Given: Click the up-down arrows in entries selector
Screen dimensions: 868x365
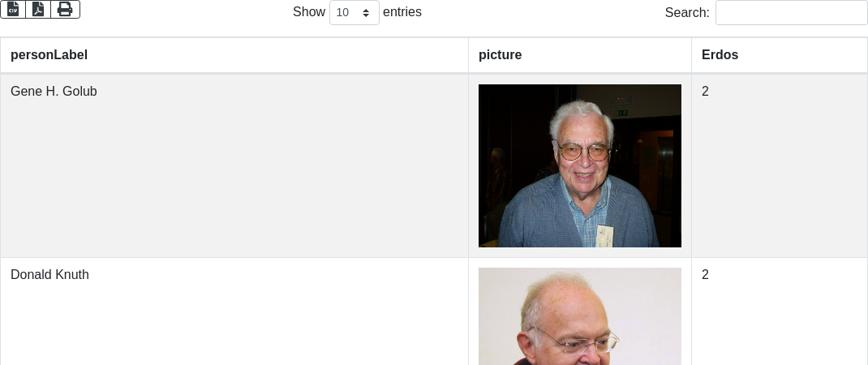Looking at the screenshot, I should (366, 13).
